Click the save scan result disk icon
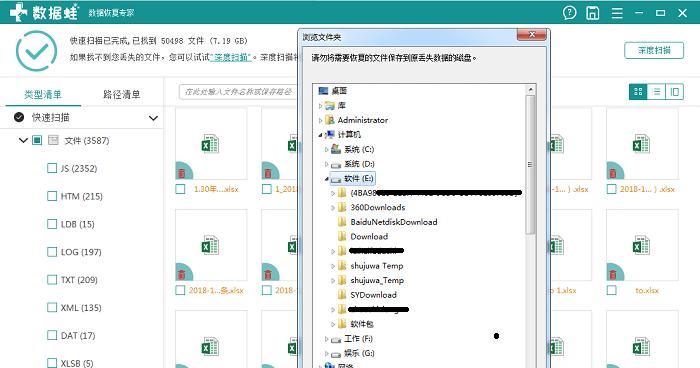Image resolution: width=700 pixels, height=368 pixels. [592, 13]
